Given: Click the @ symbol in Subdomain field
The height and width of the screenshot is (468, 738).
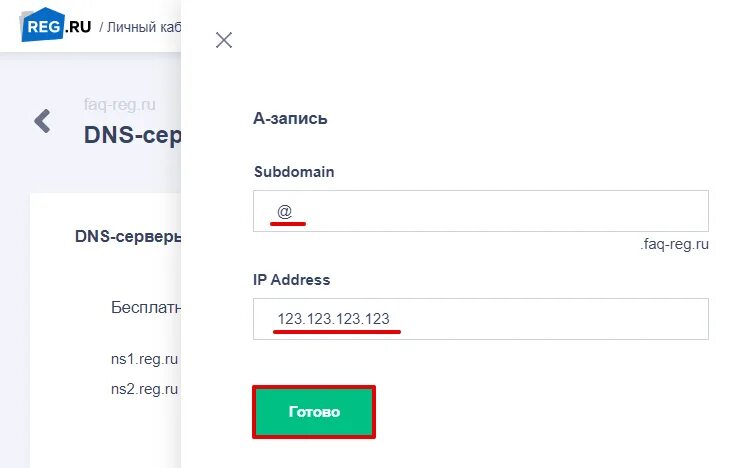Looking at the screenshot, I should (x=284, y=212).
